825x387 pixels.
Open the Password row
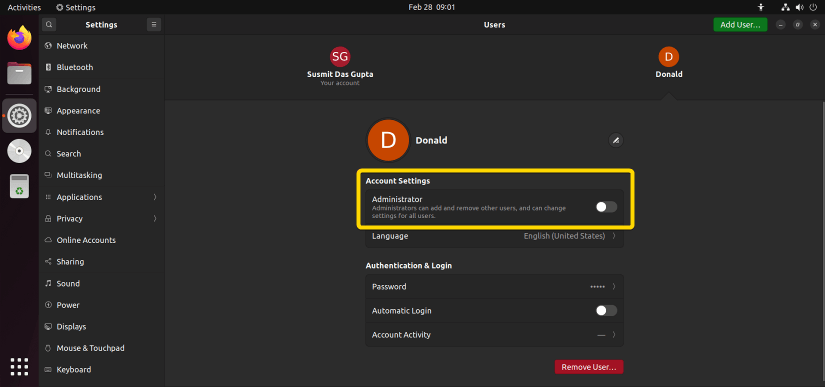(494, 287)
